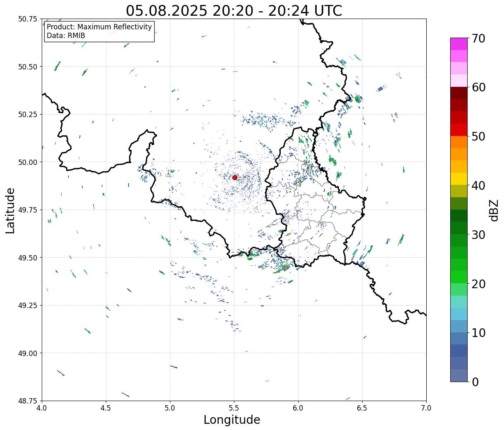This screenshot has width=504, height=430.
Task: Pick the cyan-blue swatch just above 10 dBZ
Action: 459,326
